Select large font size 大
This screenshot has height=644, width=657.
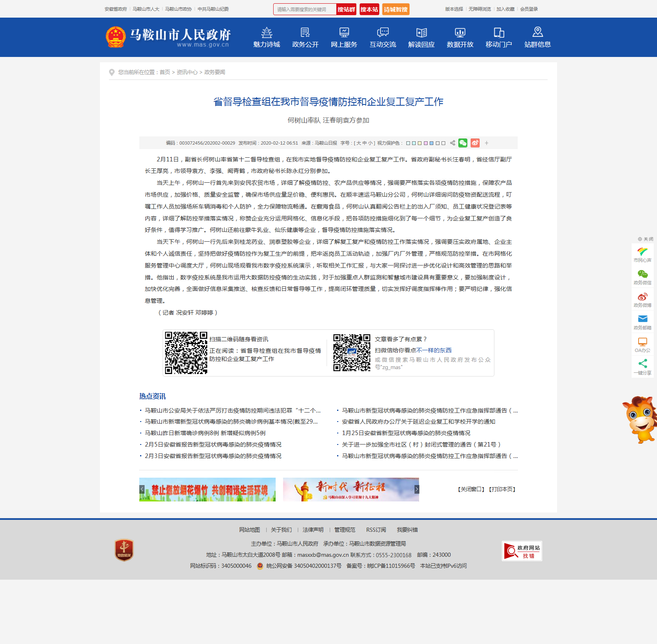tap(358, 143)
